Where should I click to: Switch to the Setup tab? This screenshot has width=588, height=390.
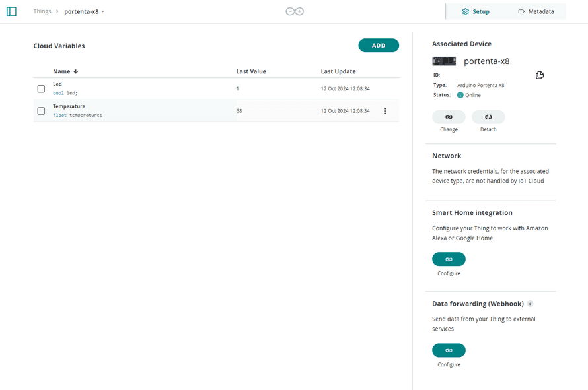click(476, 12)
